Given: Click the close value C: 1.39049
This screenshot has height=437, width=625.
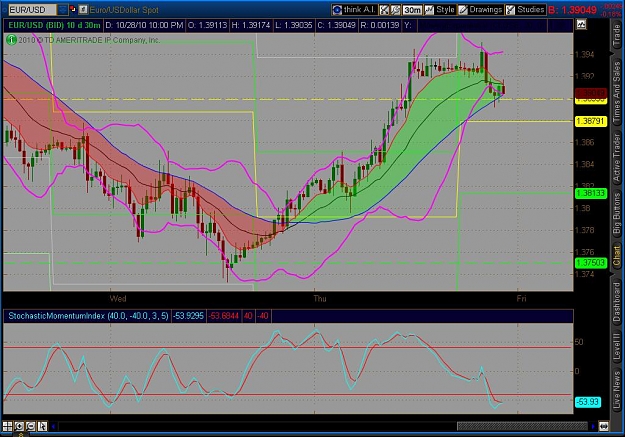Looking at the screenshot, I should [336, 25].
